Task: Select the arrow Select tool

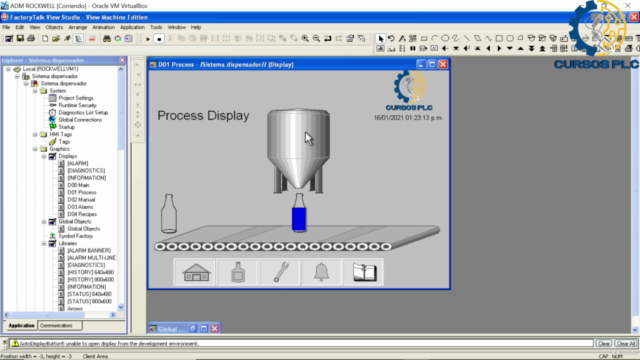Action: tap(380, 38)
